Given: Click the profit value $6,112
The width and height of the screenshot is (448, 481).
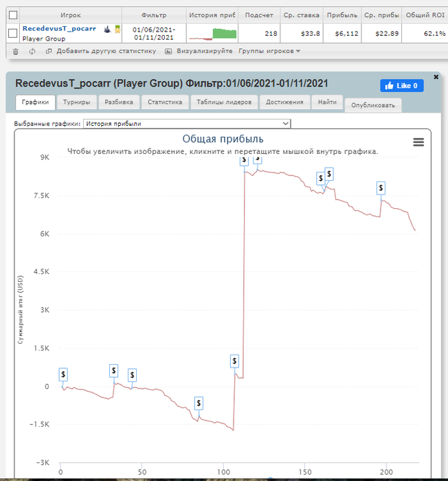Looking at the screenshot, I should click(347, 34).
